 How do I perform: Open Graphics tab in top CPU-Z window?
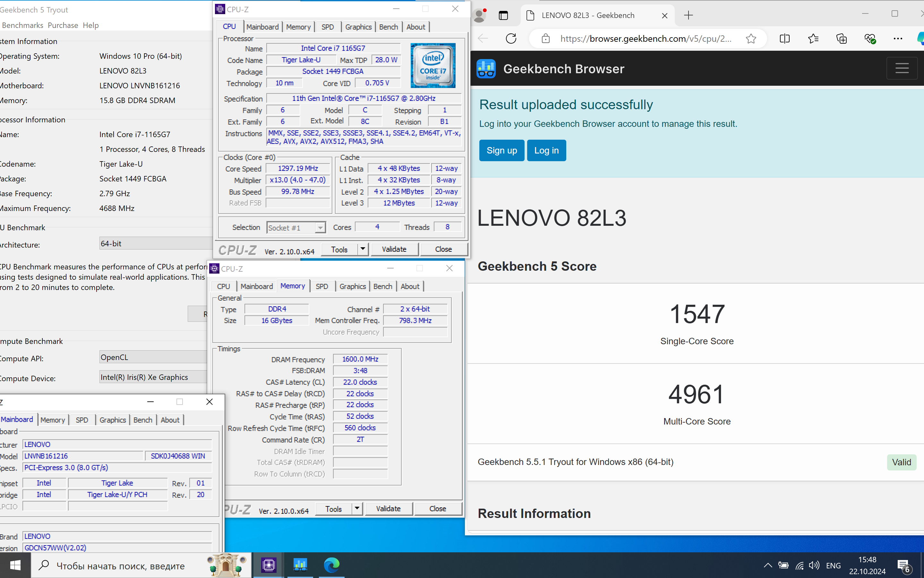coord(358,27)
